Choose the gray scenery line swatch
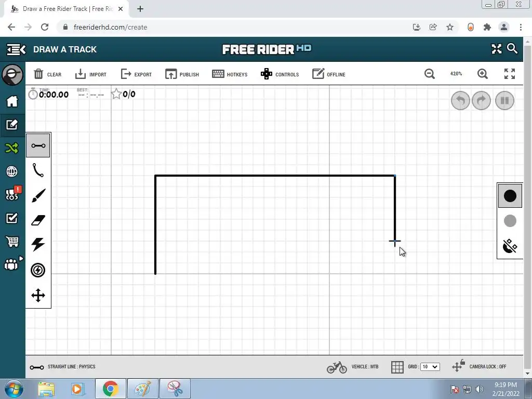532x399 pixels. [x=510, y=221]
